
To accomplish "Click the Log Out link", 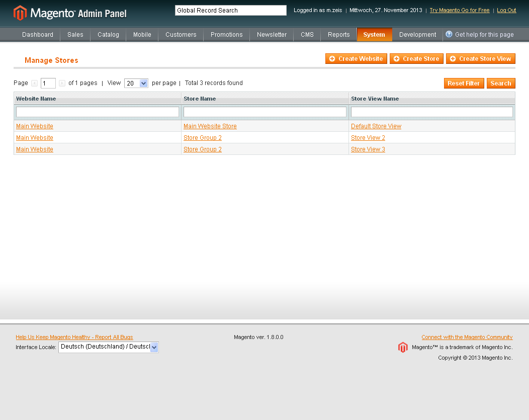I will 506,10.
